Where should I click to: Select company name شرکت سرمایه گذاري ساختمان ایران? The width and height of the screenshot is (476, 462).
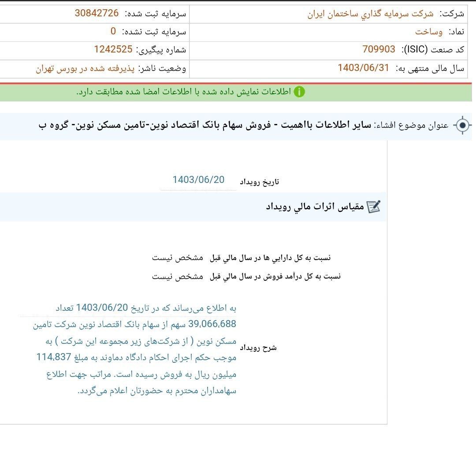coord(370,14)
